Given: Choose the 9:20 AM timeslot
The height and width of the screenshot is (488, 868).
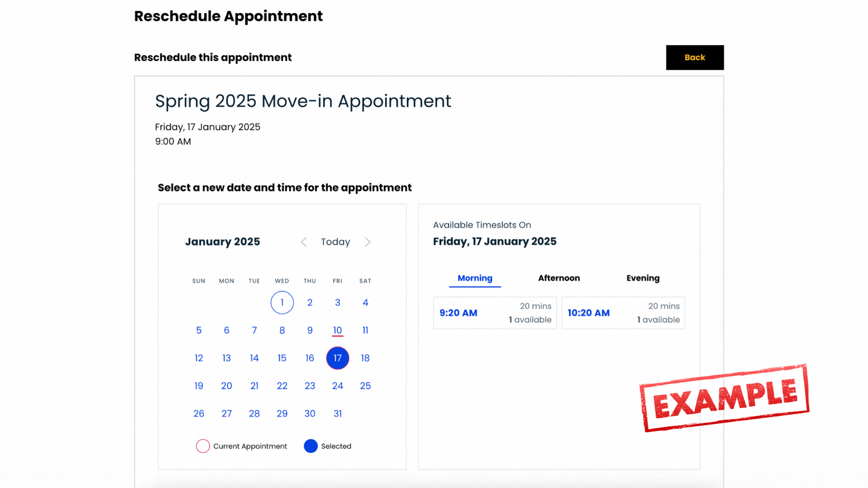Looking at the screenshot, I should [x=495, y=313].
